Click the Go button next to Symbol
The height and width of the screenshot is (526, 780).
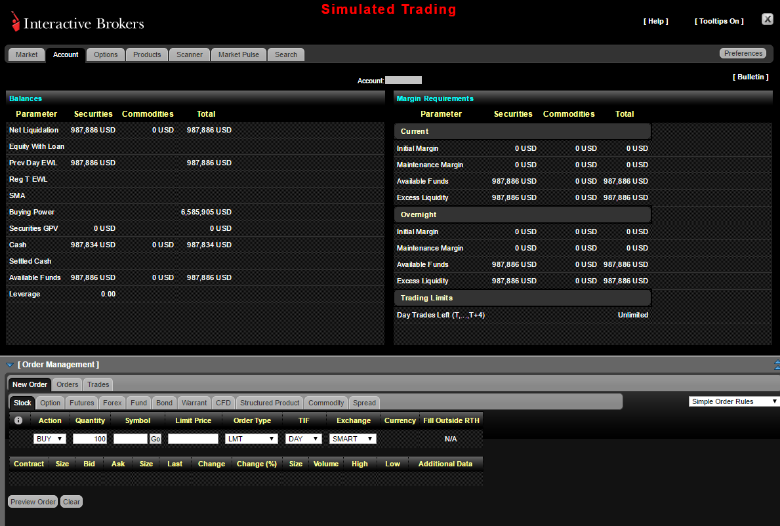(155, 439)
